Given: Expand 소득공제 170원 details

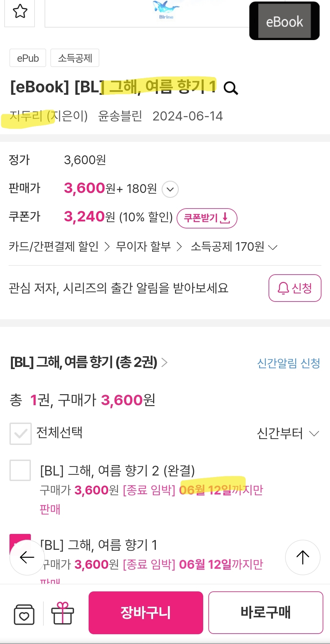Looking at the screenshot, I should coord(234,247).
